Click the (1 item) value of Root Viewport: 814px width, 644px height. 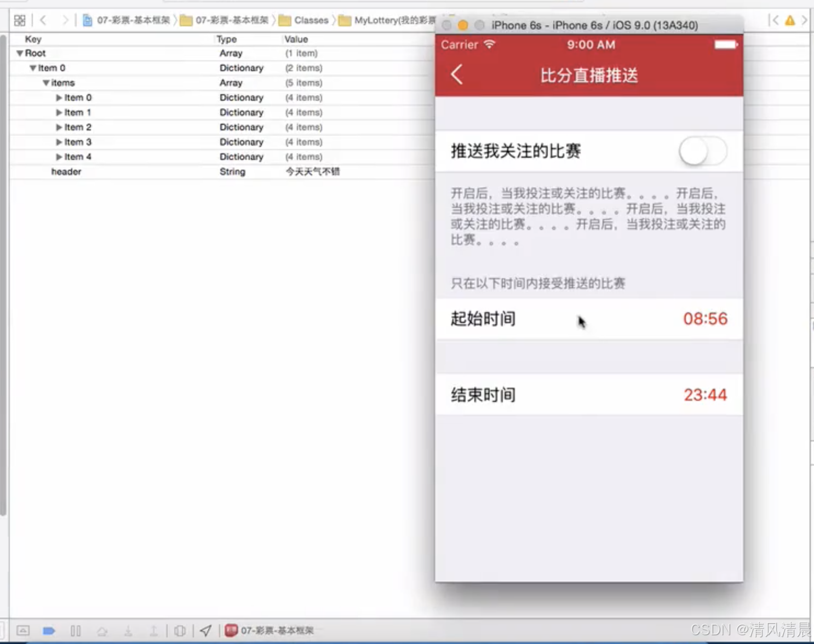coord(301,53)
